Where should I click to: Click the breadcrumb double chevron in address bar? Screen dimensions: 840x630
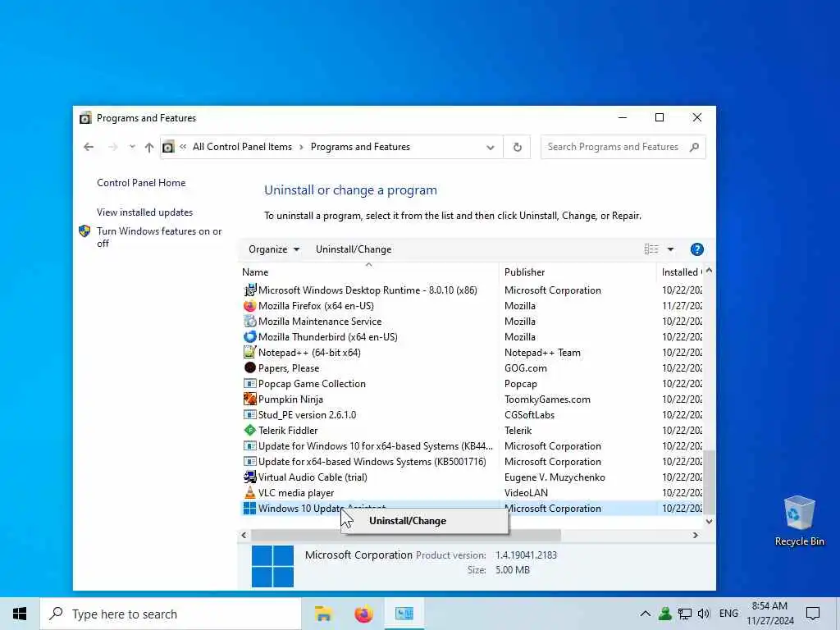(183, 147)
